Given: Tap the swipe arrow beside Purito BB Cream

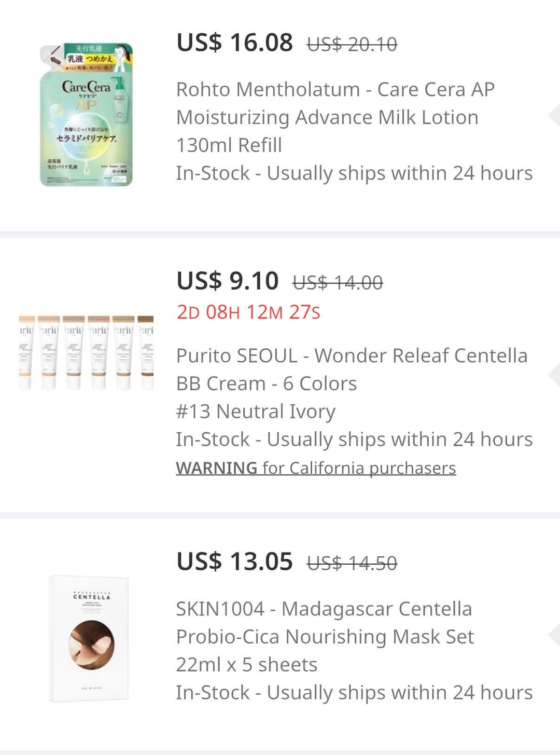Looking at the screenshot, I should pos(554,375).
